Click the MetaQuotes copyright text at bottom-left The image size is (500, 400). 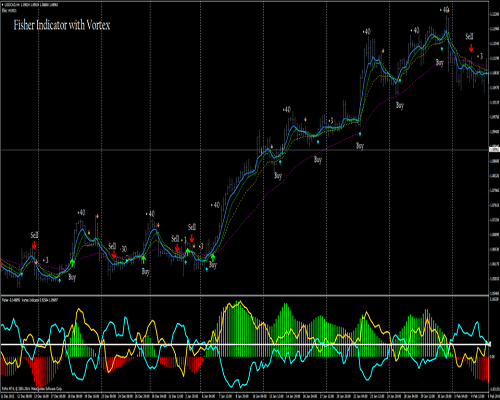tap(32, 389)
